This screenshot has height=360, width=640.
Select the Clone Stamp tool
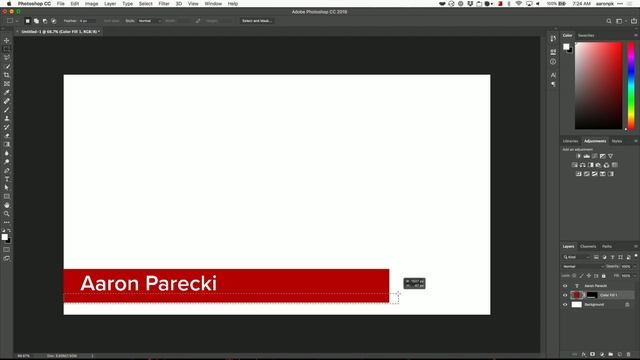[x=7, y=118]
